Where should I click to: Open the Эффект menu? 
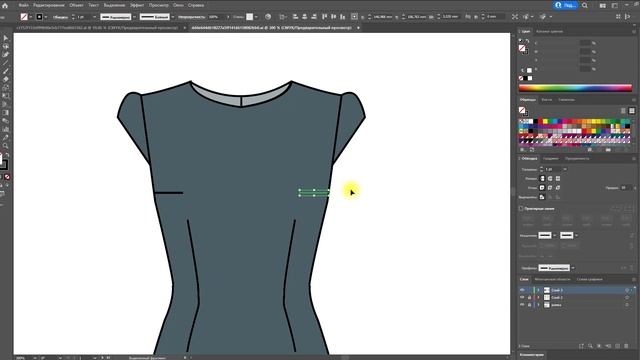(137, 5)
